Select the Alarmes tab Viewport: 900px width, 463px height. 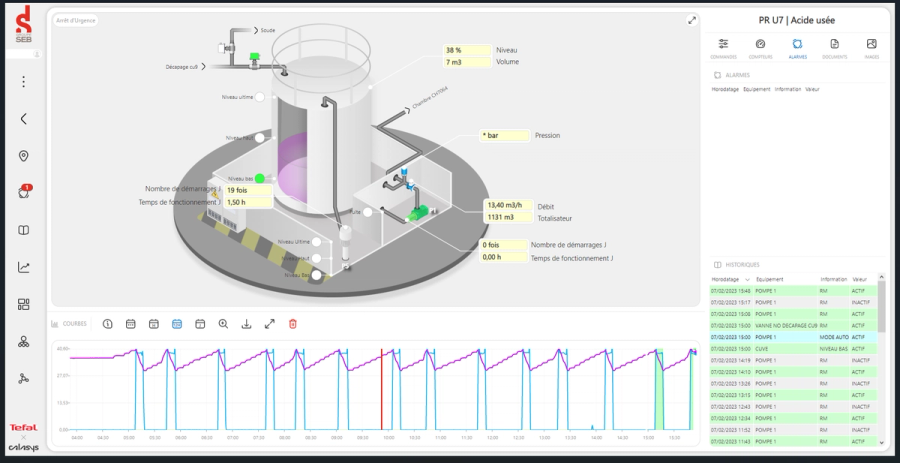797,48
